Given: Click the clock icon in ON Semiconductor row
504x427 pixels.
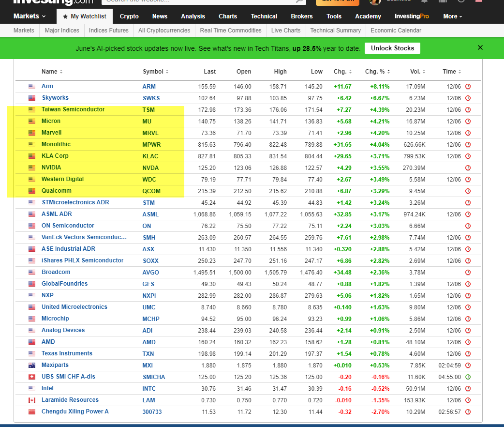Looking at the screenshot, I should pos(468,226).
